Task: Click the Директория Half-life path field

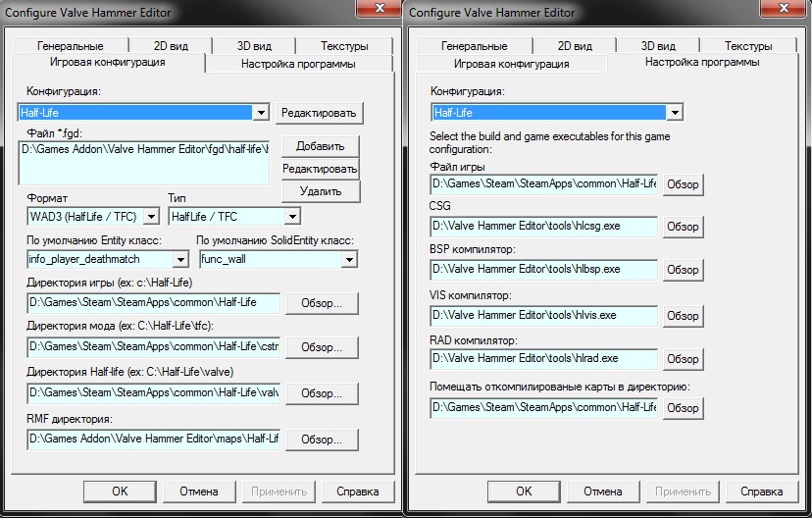Action: point(153,393)
